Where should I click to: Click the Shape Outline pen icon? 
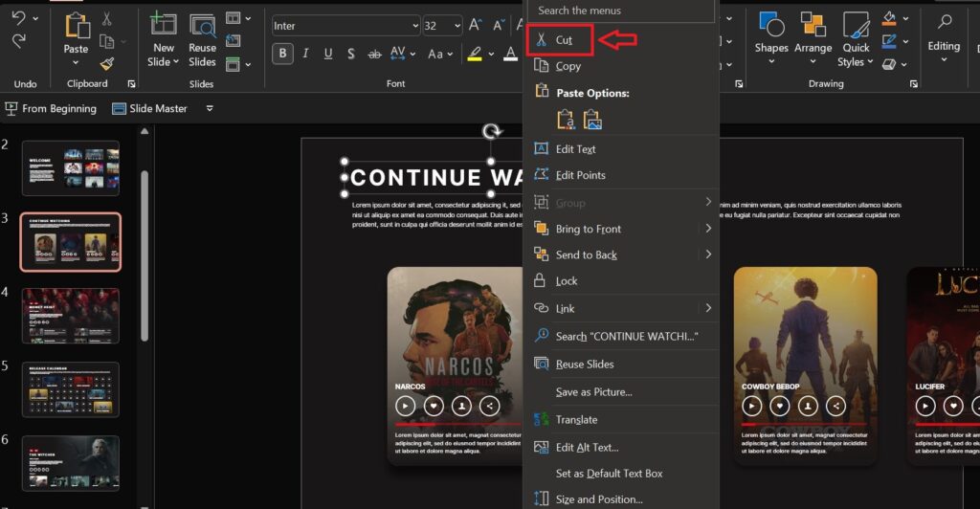tap(889, 41)
